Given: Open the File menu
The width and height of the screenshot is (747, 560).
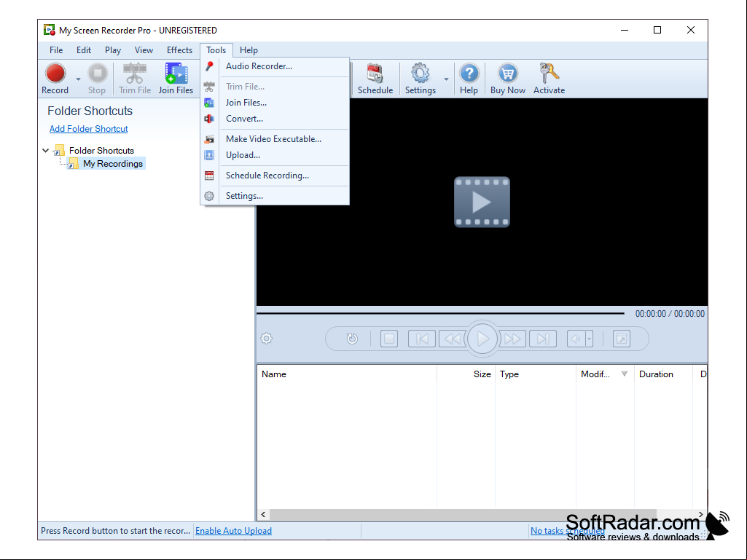Looking at the screenshot, I should click(x=55, y=50).
